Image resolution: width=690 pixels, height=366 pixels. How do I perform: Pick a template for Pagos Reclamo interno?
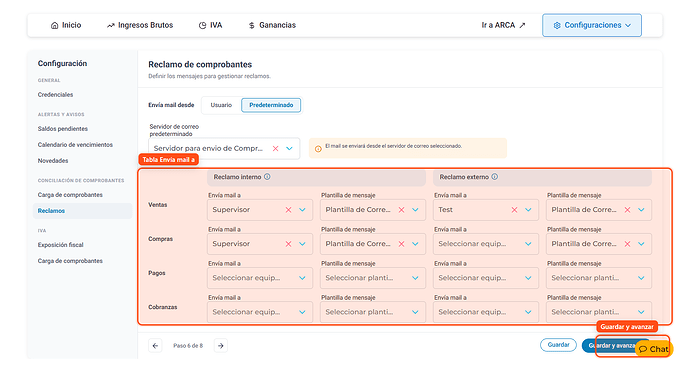coord(373,278)
